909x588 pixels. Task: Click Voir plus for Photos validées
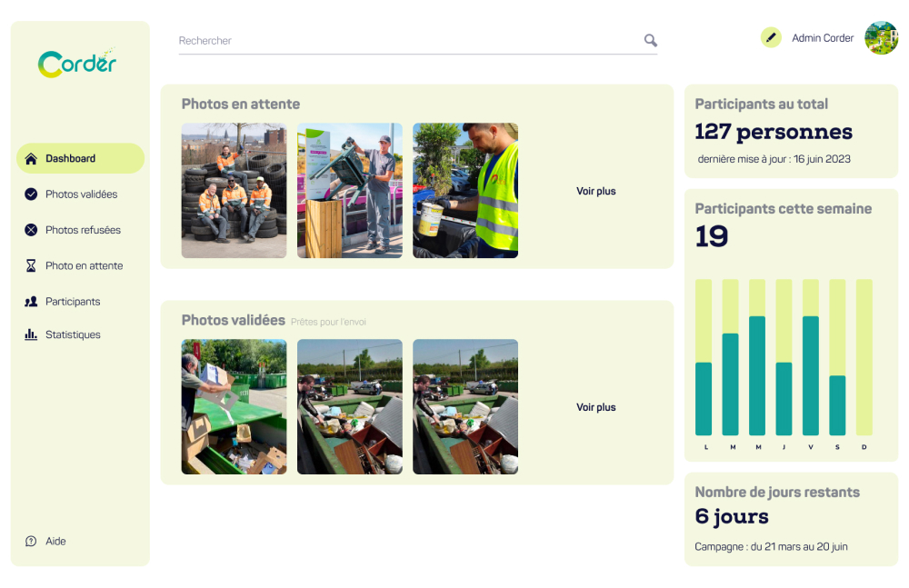pyautogui.click(x=595, y=407)
